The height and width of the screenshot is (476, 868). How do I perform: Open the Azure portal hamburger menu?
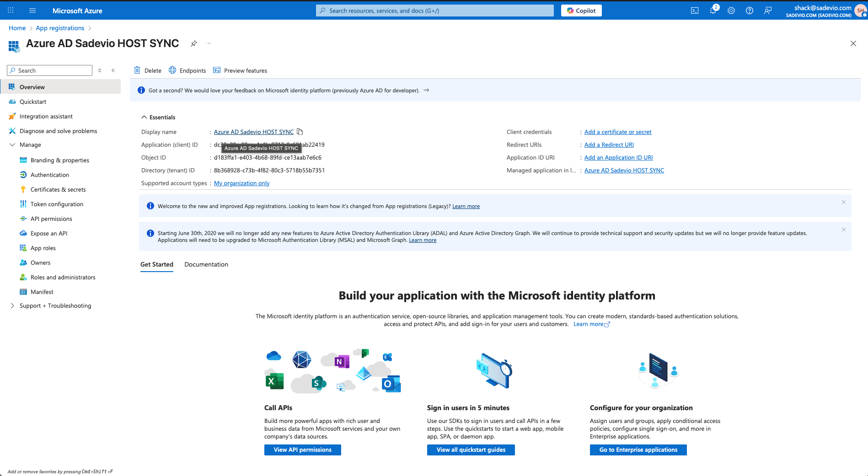[32, 11]
